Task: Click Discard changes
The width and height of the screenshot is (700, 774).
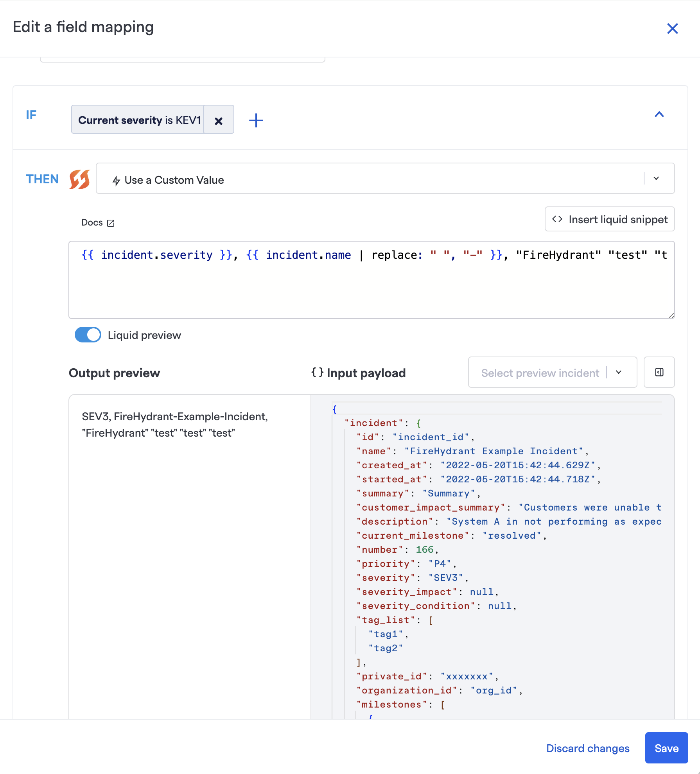Action: pos(588,748)
